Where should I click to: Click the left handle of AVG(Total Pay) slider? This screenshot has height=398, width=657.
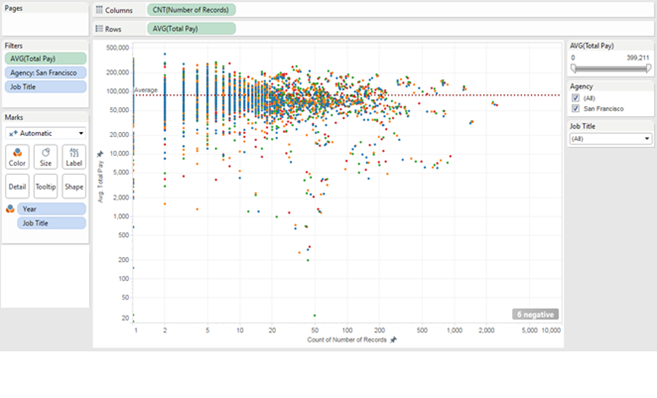573,68
